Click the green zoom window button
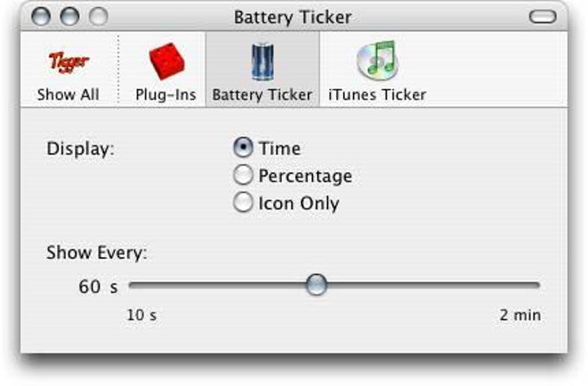588x386 pixels. coord(99,16)
